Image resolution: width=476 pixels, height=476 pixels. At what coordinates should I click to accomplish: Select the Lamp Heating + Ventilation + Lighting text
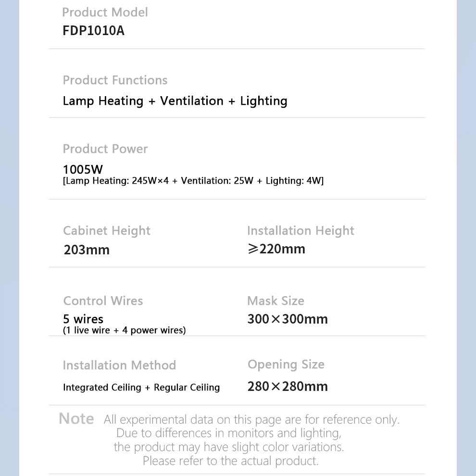coord(175,101)
